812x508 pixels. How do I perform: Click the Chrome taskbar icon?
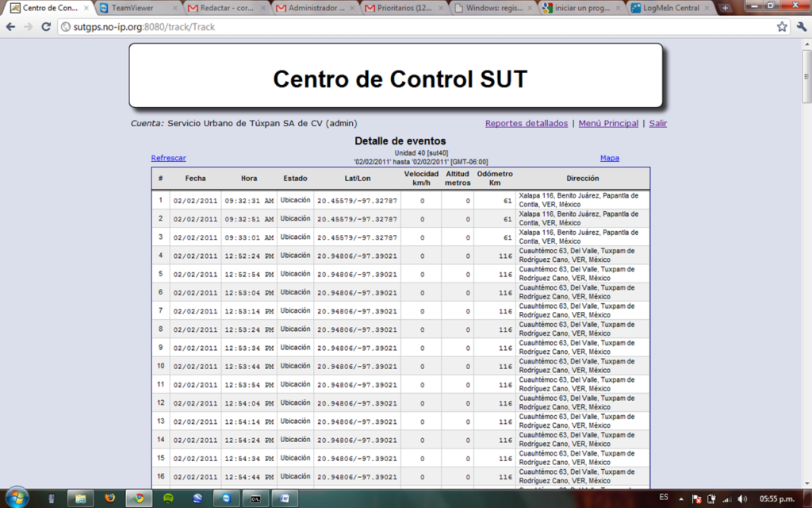coord(139,498)
